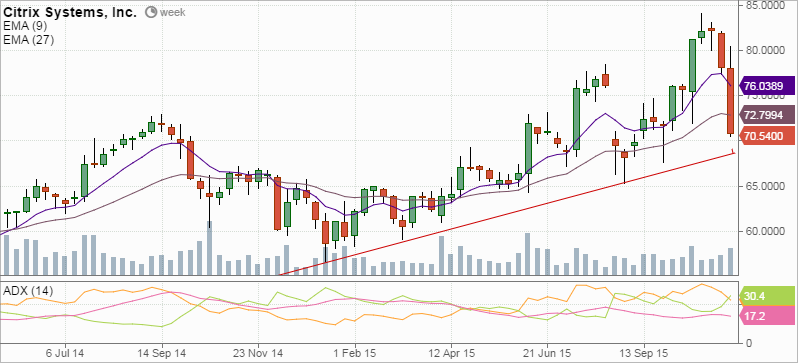
Task: Click the 21 Jun 15 date label
Action: coord(547,352)
